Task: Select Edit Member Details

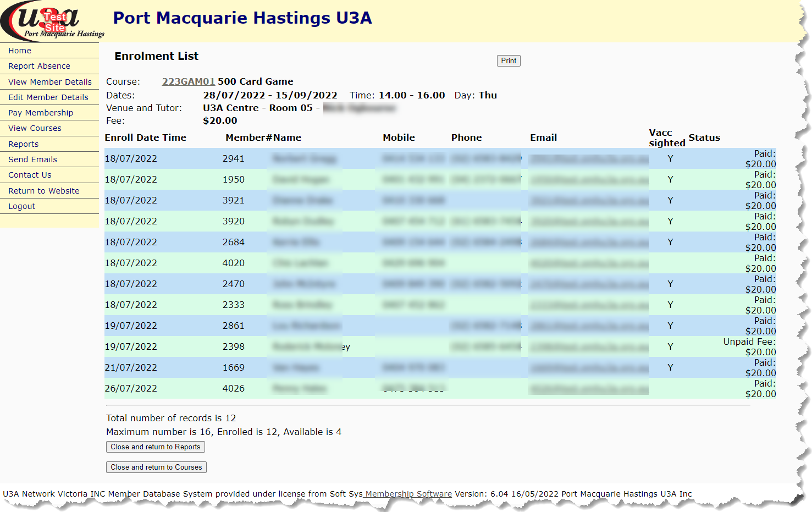Action: click(x=48, y=97)
